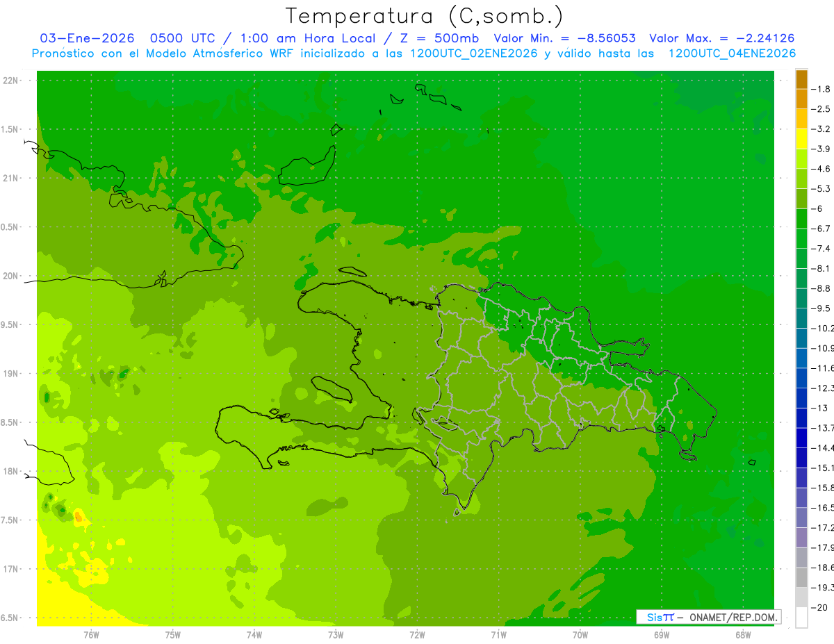Click the '75W' longitude label
Image resolution: width=834 pixels, height=644 pixels.
click(173, 634)
